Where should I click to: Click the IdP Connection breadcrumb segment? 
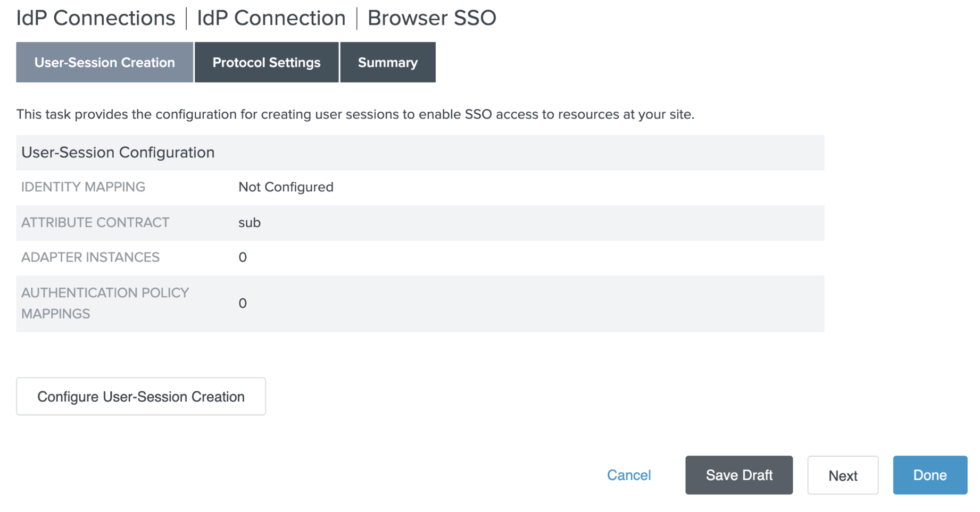271,18
